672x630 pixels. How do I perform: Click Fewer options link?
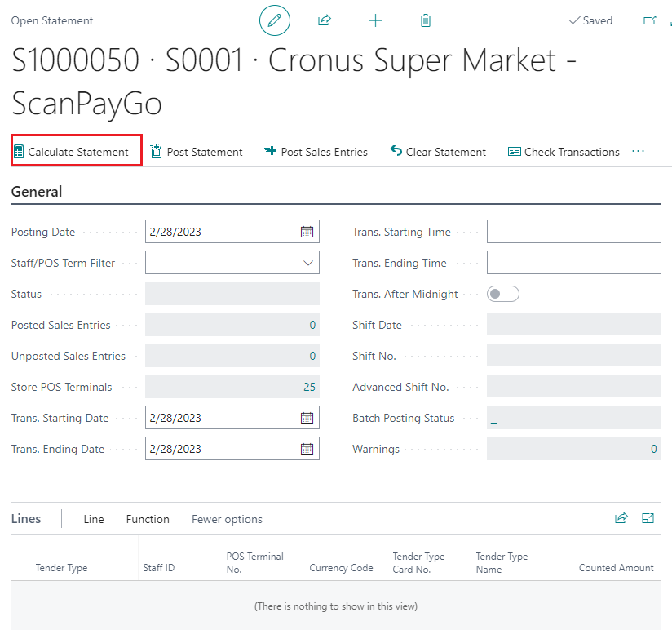[x=227, y=519]
